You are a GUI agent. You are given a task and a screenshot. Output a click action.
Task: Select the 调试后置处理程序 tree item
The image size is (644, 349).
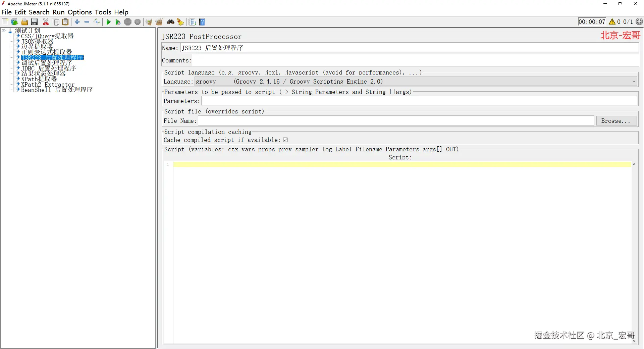point(47,63)
